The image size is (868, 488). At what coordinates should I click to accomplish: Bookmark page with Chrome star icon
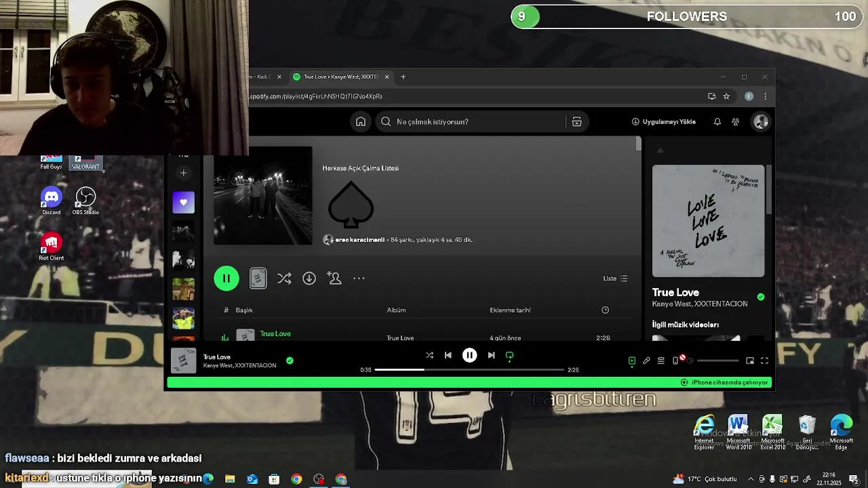click(x=726, y=96)
